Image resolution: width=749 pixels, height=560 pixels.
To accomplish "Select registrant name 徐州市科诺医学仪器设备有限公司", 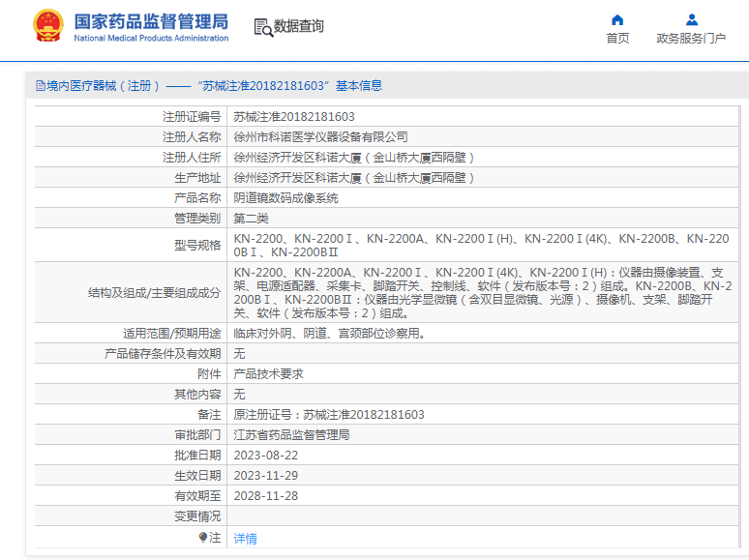I will coord(320,137).
